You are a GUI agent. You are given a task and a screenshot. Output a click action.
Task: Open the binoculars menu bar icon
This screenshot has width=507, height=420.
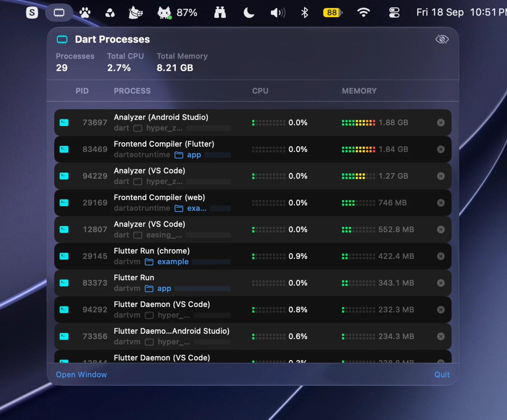click(220, 13)
